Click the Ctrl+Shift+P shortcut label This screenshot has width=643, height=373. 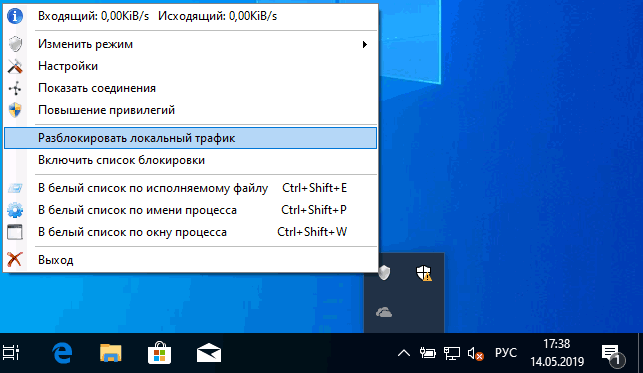[x=314, y=210]
